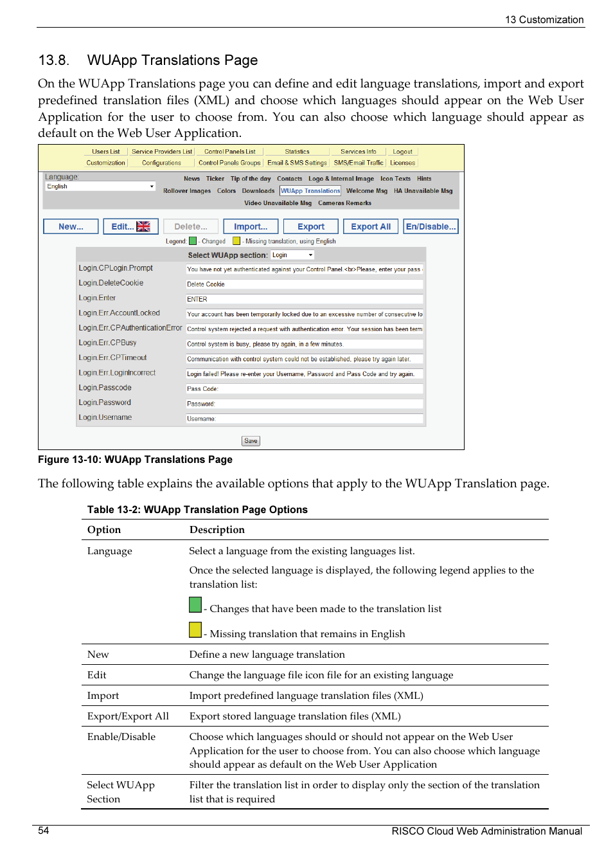Switch to Tip of the day tab

(251, 179)
